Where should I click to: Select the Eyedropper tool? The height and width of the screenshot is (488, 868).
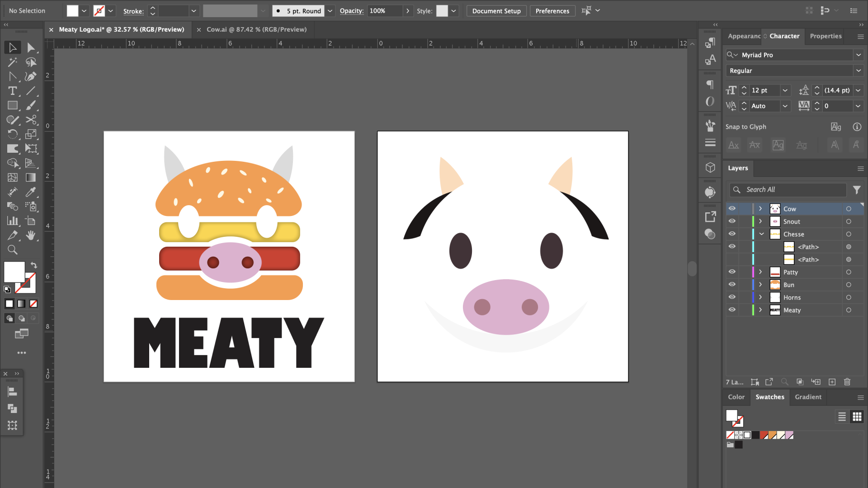pos(31,192)
